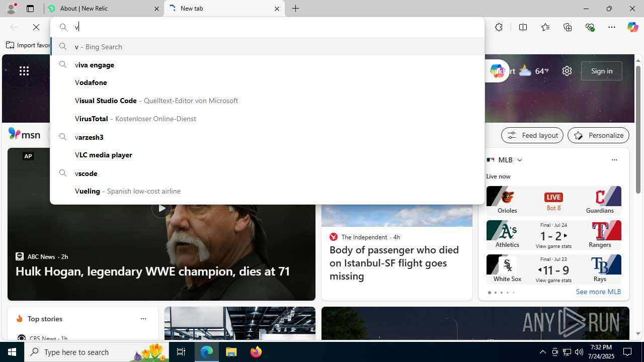644x362 pixels.
Task: Close About New Relic tab
Action: coord(156,9)
